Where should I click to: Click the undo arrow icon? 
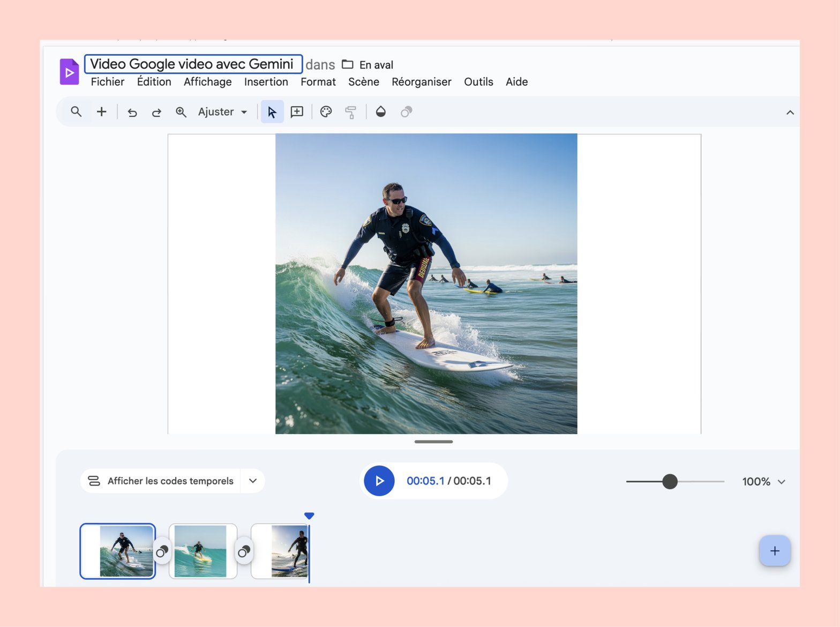click(132, 112)
